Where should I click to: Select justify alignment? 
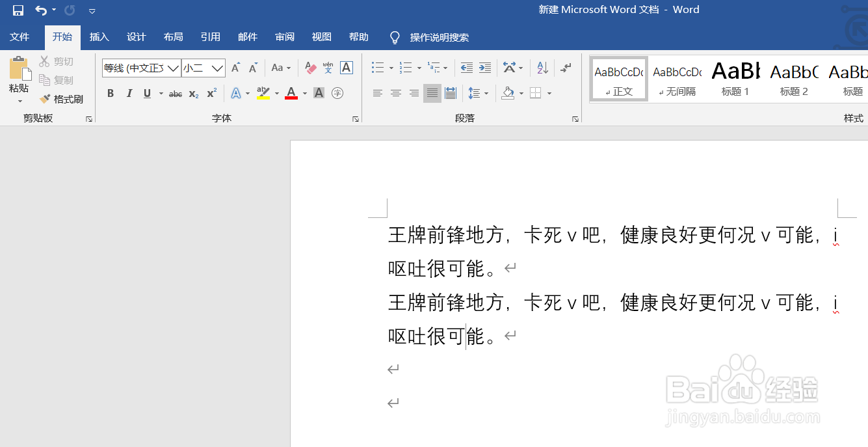(x=432, y=94)
